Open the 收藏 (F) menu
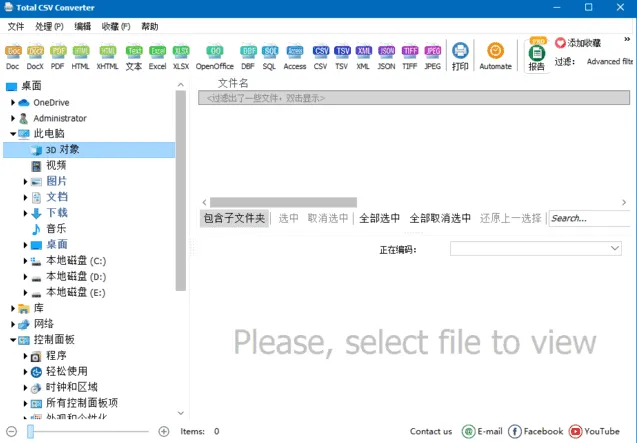The image size is (637, 443). (116, 26)
